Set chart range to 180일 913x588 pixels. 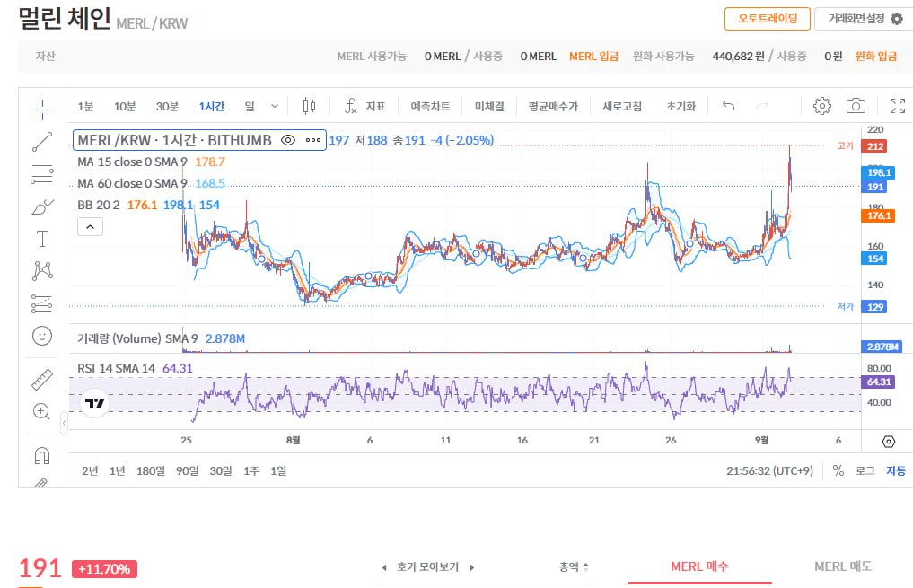pyautogui.click(x=151, y=470)
